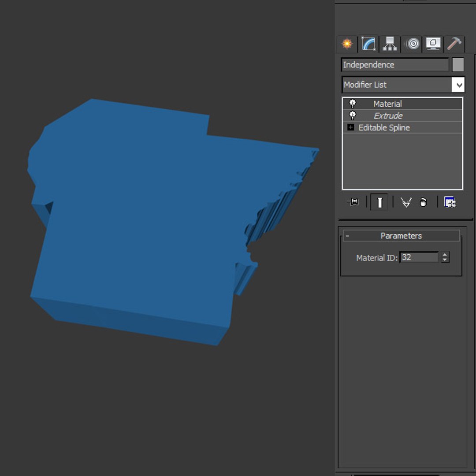Expand the Editable Spline sub-objects
The image size is (476, 476).
[x=351, y=127]
